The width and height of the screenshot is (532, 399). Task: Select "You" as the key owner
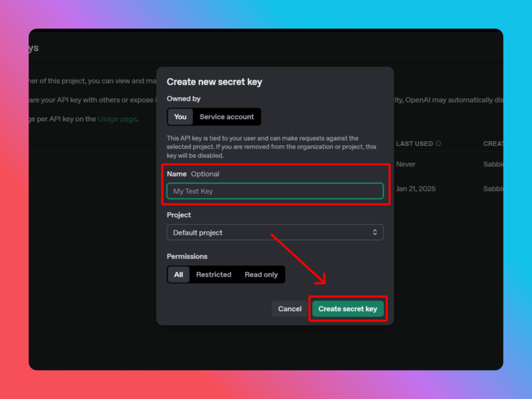coord(180,117)
